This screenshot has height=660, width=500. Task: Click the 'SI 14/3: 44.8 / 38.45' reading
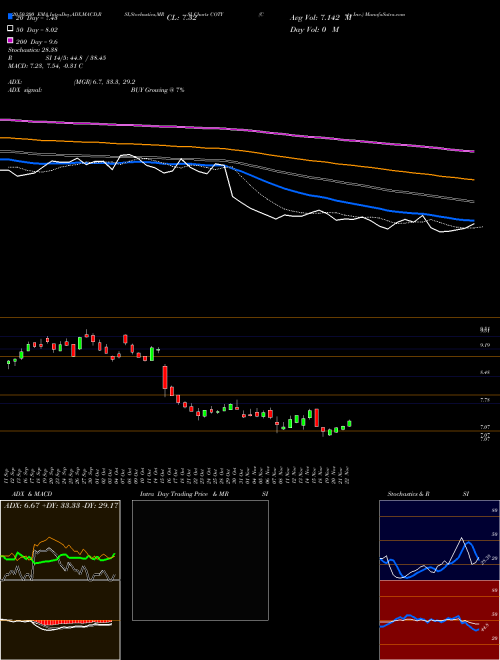click(x=76, y=58)
